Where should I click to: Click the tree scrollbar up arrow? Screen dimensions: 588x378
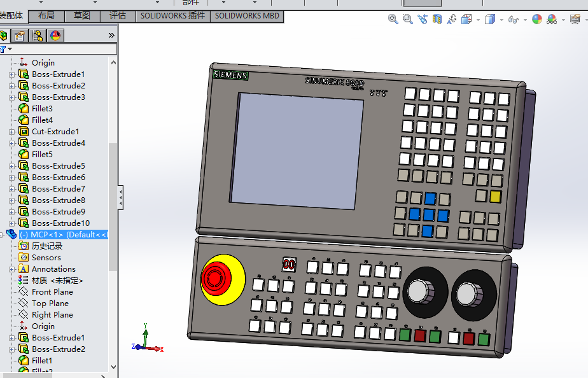113,62
